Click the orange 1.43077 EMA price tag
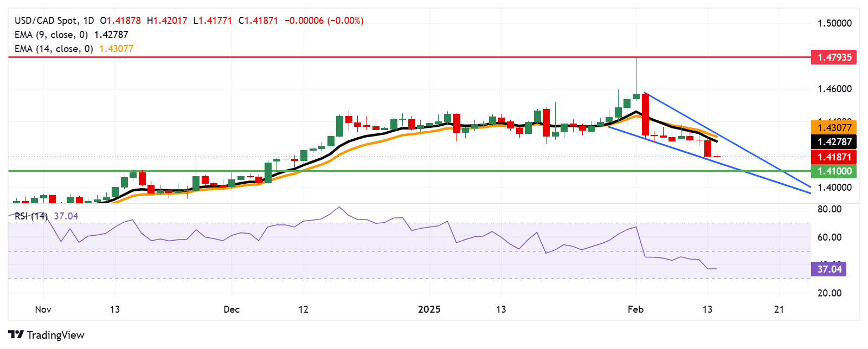This screenshot has width=868, height=349. [834, 128]
